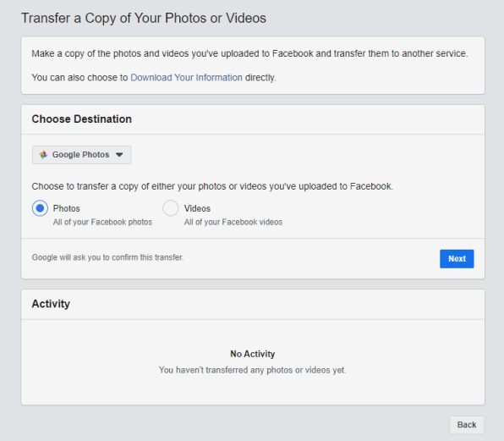Screen dimensions: 504x441
Task: Click "All of your Facebook videos" description
Action: [233, 222]
